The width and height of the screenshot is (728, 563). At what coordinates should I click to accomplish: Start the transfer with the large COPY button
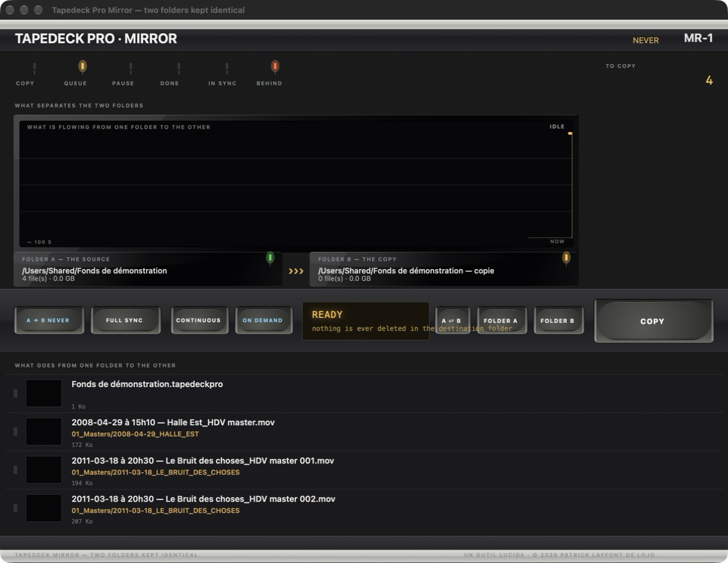click(653, 321)
